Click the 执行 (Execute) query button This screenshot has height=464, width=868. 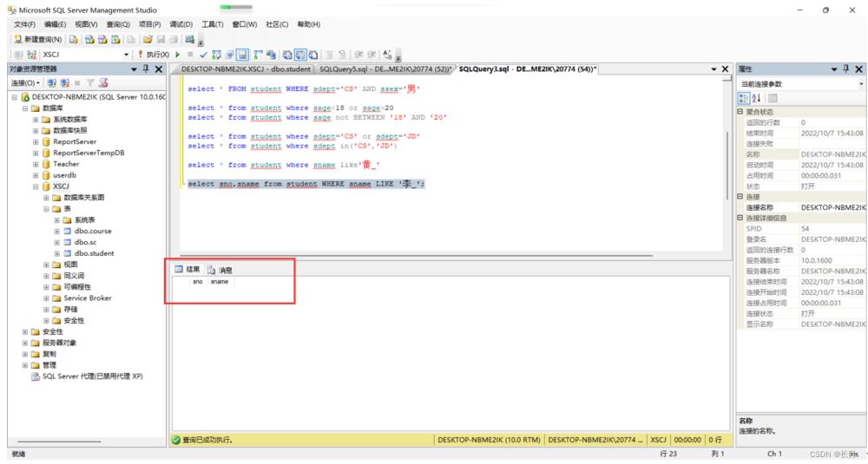coord(152,54)
